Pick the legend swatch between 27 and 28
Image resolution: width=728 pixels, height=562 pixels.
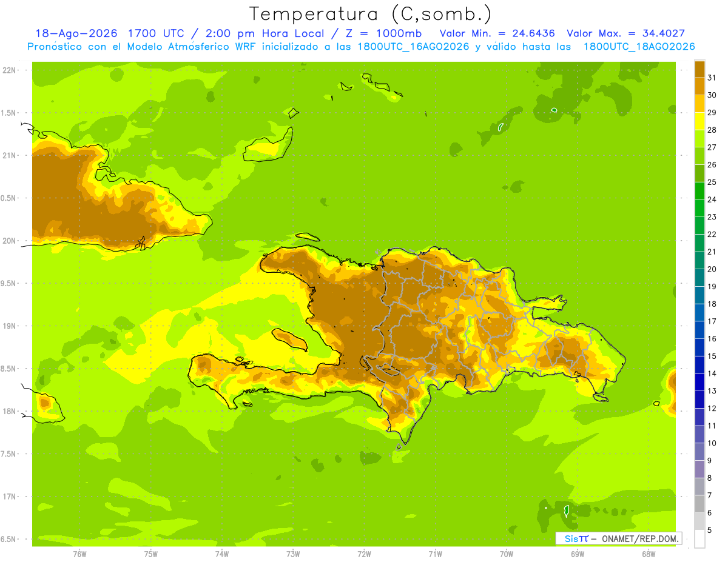[699, 138]
